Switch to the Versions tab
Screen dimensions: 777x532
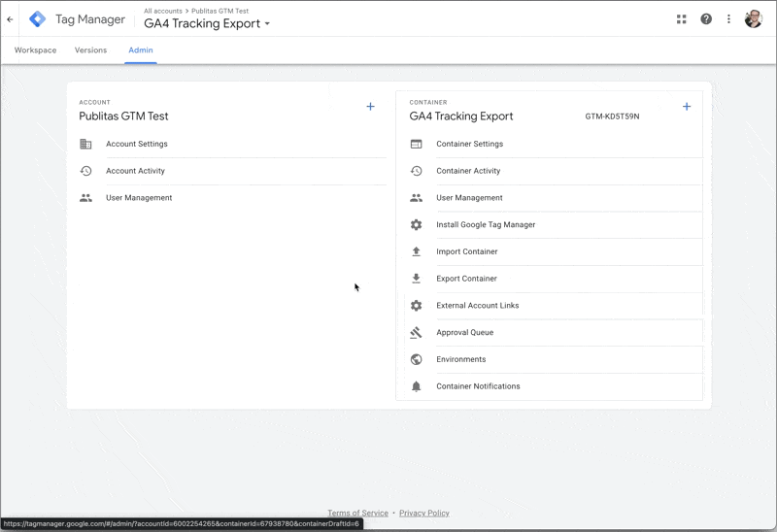90,50
